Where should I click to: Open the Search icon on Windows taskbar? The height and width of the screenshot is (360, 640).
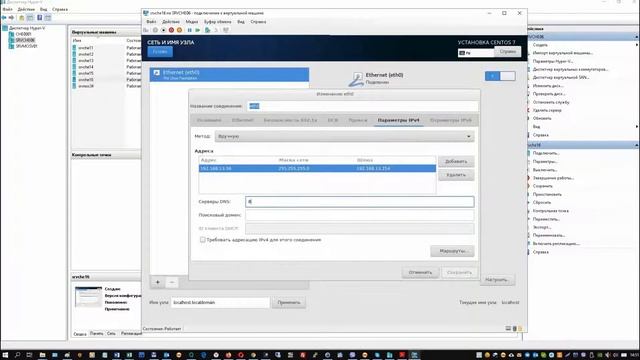point(18,355)
